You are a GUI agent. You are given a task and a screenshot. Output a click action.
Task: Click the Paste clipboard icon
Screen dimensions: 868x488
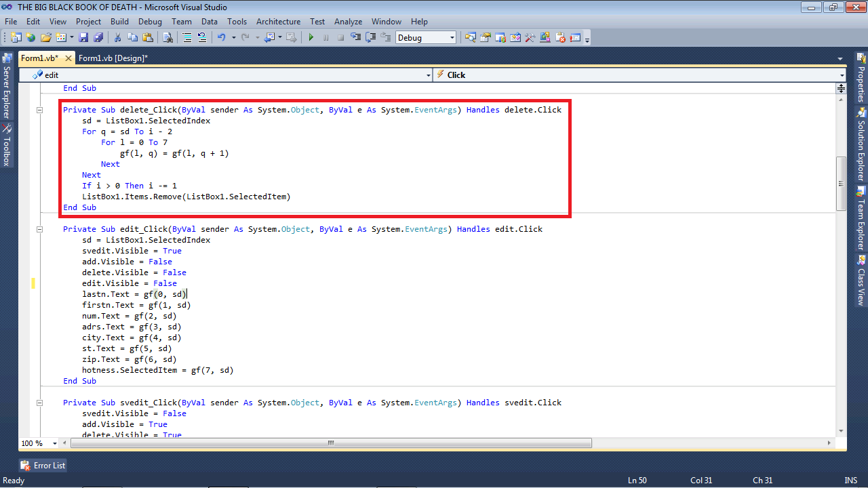tap(147, 37)
